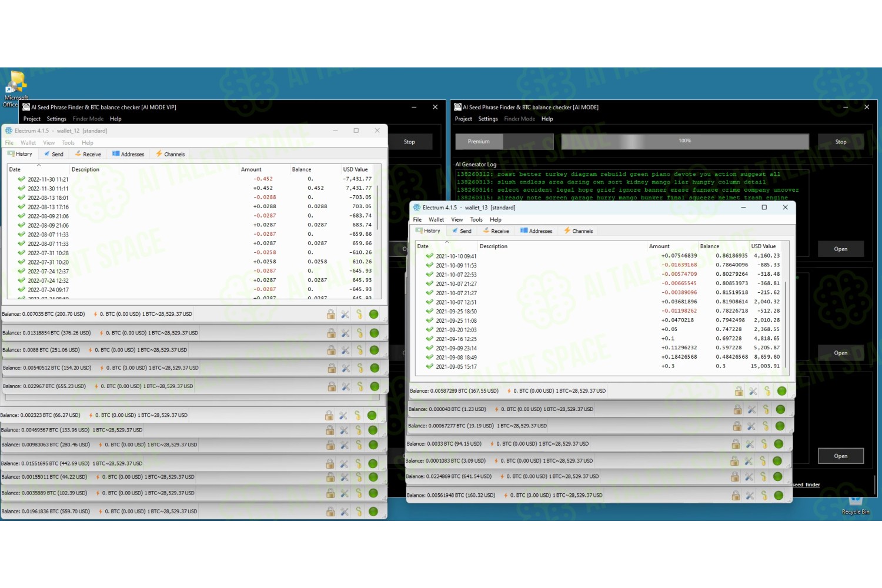Click seed icon in 0.00983063 BTC status bar
The image size is (882, 588).
(x=359, y=445)
